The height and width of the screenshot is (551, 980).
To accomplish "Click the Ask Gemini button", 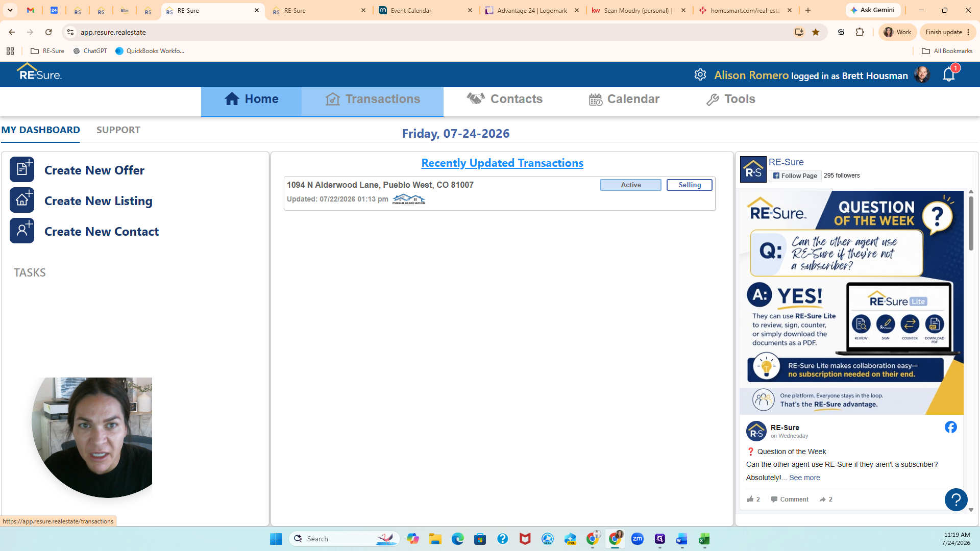I will 873,10.
